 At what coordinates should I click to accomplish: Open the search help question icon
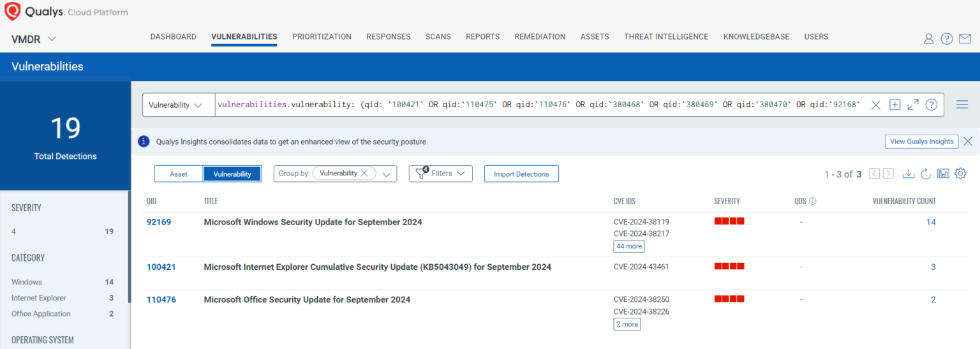932,105
